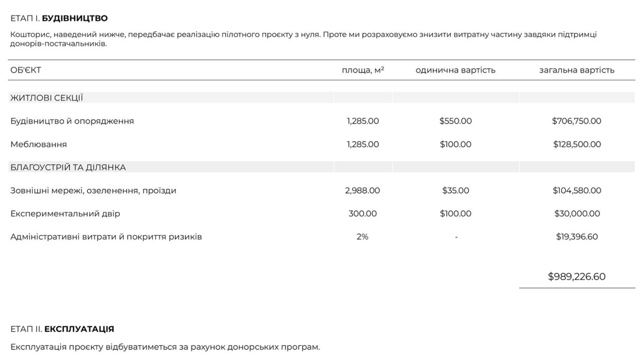The height and width of the screenshot is (364, 644).
Task: Select the $128,500.00 total cell
Action: point(577,144)
